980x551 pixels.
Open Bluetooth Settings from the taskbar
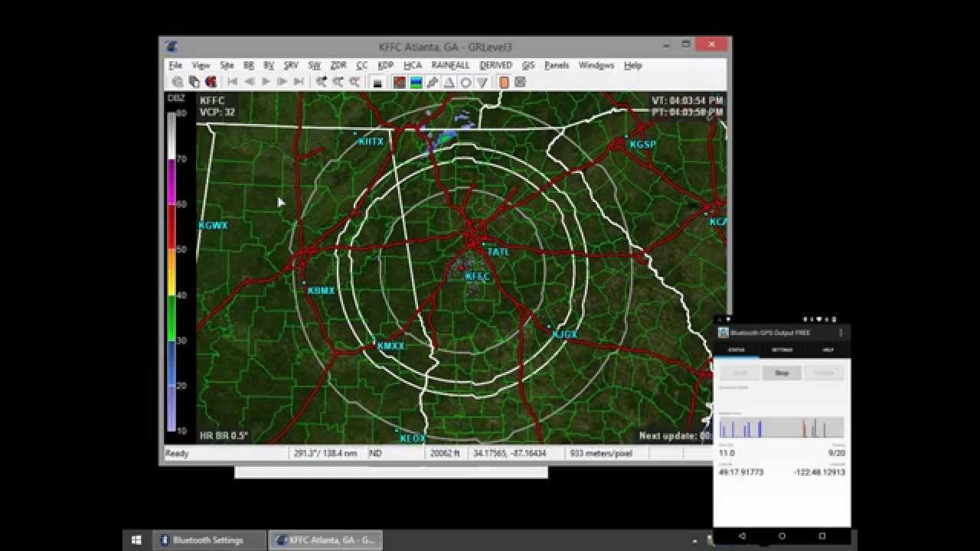[210, 540]
